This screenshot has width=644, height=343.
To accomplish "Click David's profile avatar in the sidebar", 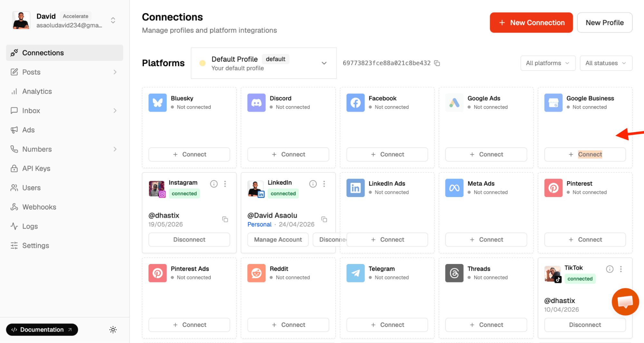I will click(x=21, y=20).
